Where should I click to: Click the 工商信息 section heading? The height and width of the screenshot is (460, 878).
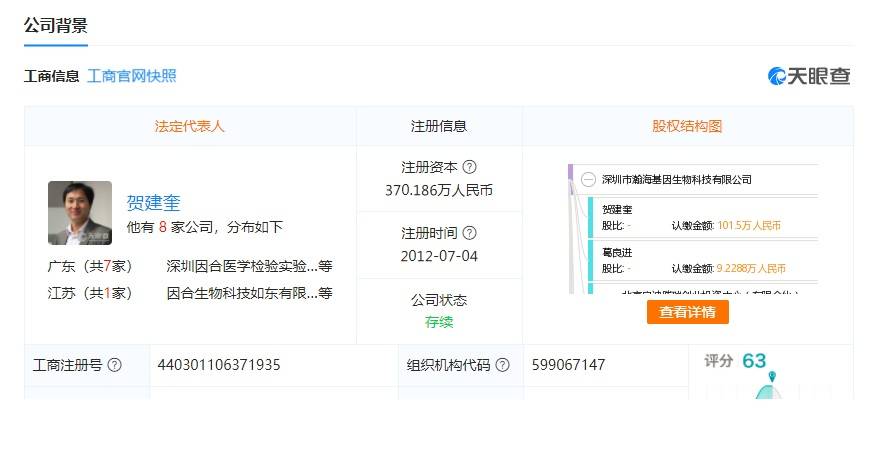coord(52,76)
